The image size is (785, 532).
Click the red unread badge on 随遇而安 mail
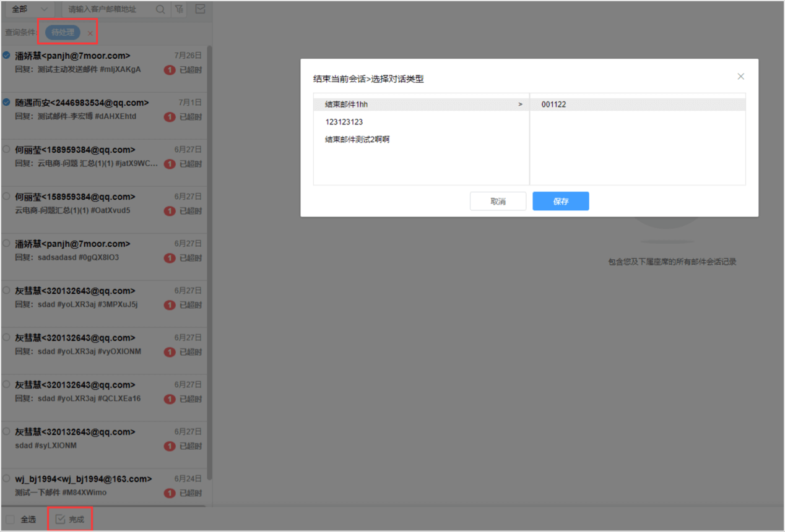(169, 117)
